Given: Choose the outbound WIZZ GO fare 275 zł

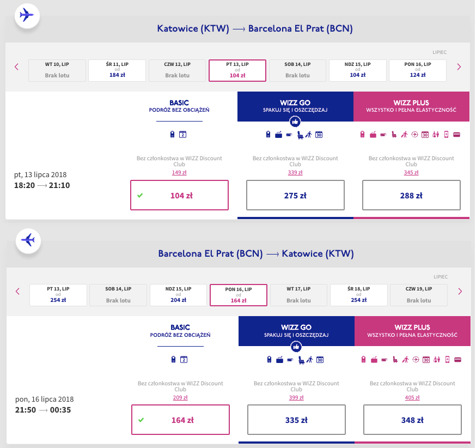Looking at the screenshot, I should (295, 195).
